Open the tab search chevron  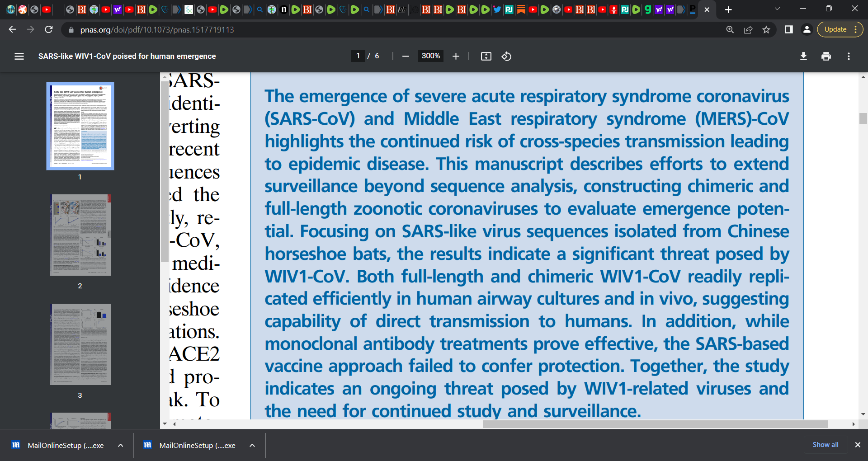tap(777, 9)
